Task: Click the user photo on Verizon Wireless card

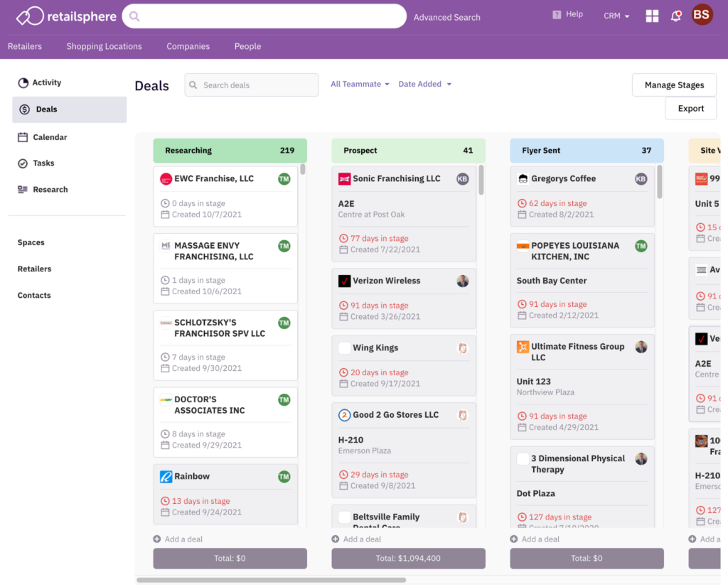Action: pyautogui.click(x=462, y=281)
